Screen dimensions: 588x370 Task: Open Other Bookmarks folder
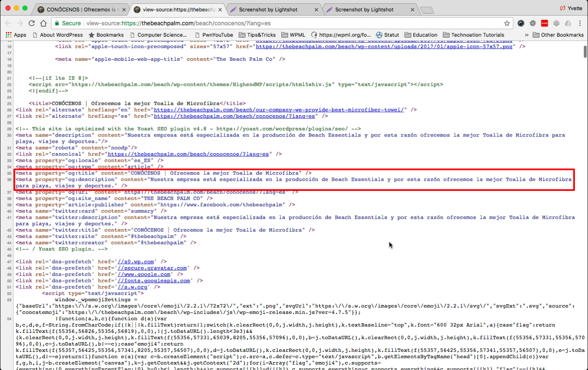coord(558,35)
